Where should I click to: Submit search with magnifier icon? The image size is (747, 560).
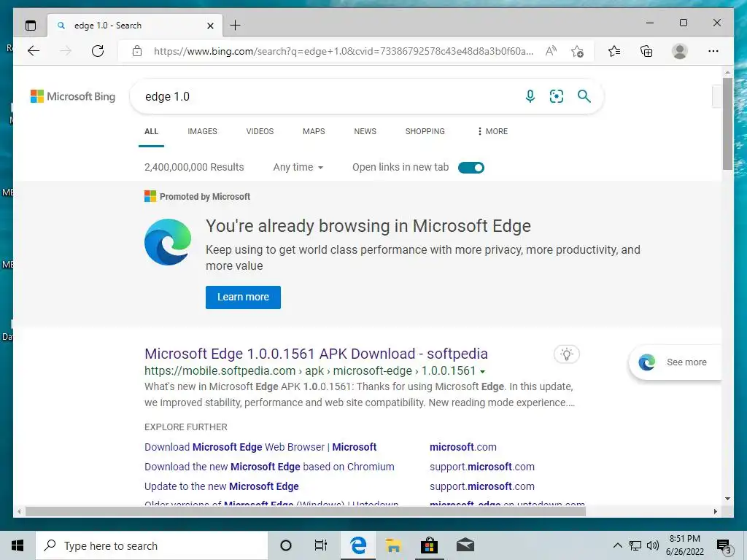tap(584, 97)
